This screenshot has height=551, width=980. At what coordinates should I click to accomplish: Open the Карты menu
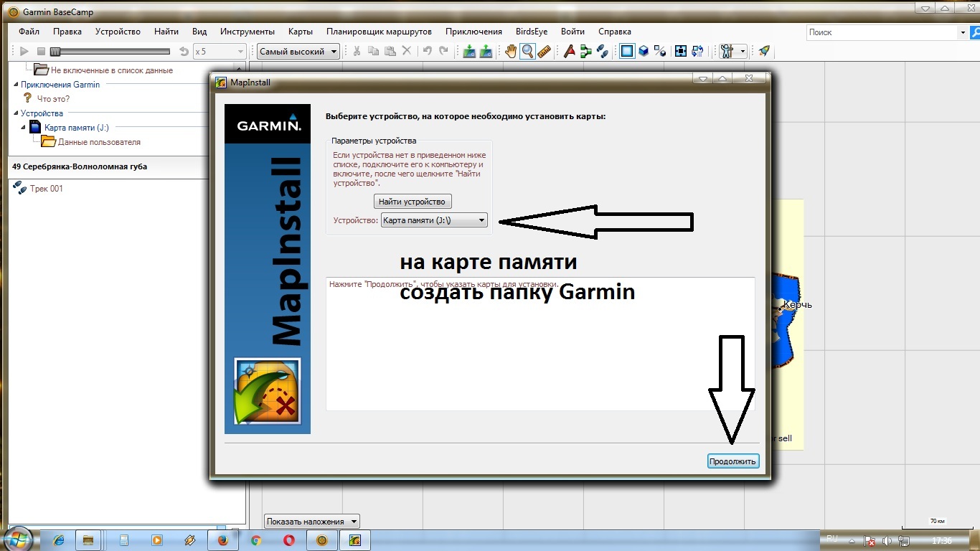[301, 32]
